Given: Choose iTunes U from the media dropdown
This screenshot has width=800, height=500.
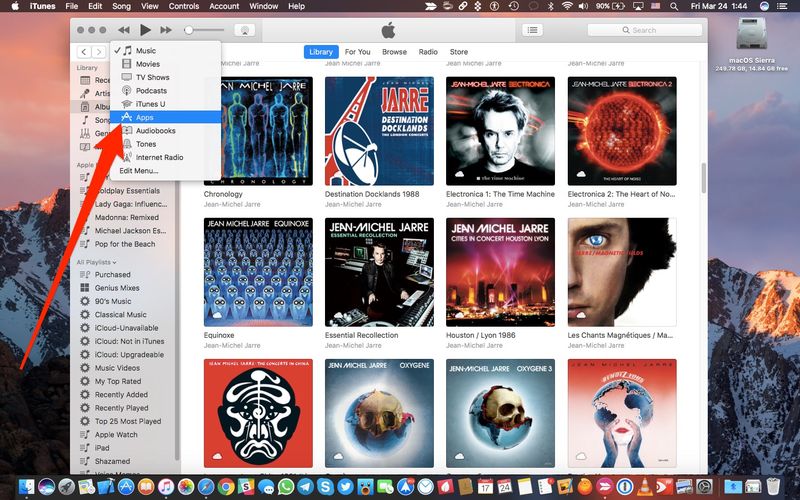Looking at the screenshot, I should [x=166, y=104].
